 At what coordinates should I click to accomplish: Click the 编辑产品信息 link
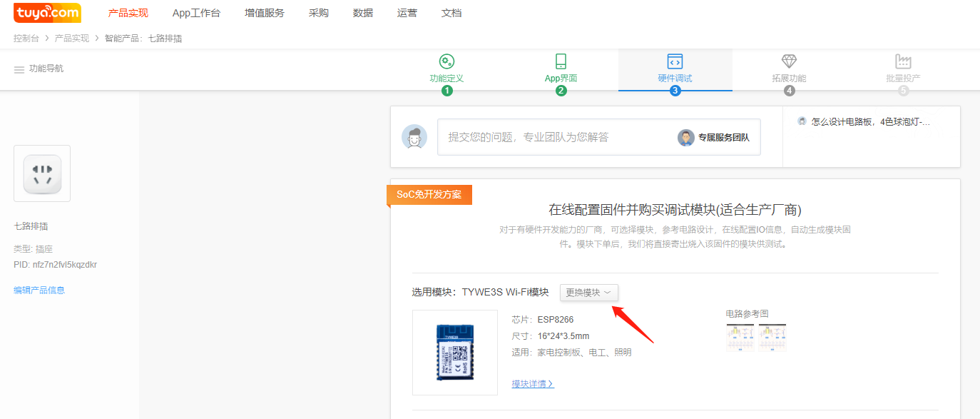39,290
